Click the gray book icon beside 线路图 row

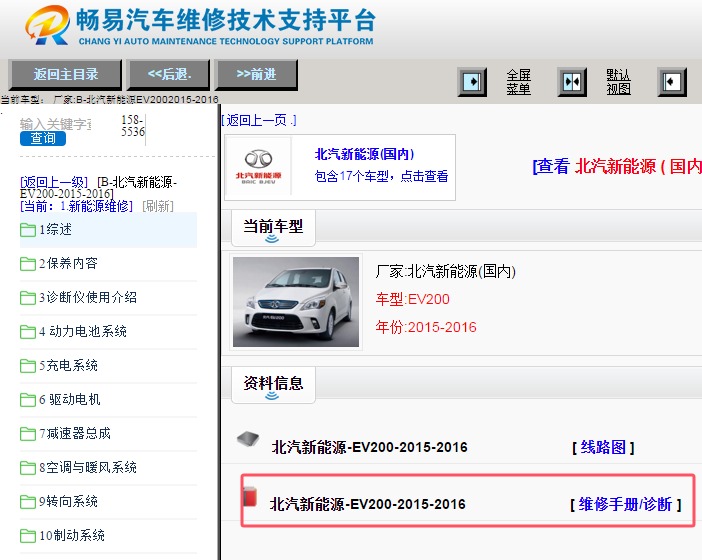coord(248,439)
